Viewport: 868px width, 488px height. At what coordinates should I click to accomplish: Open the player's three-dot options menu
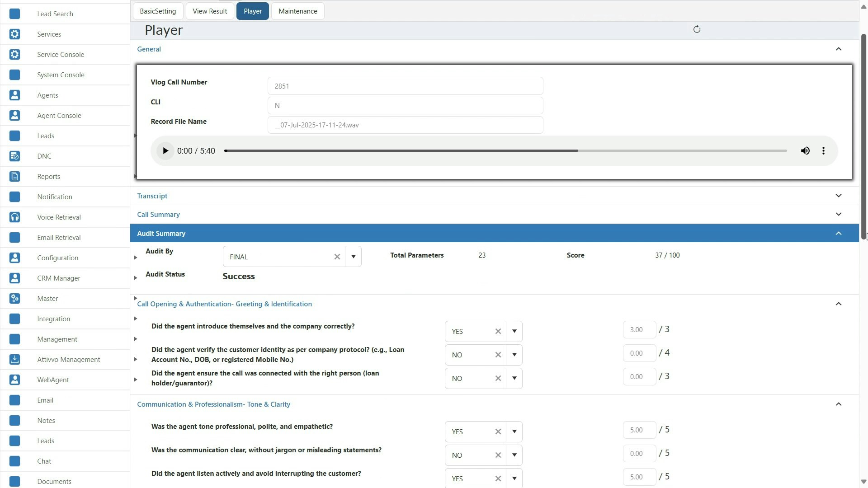[x=824, y=150]
